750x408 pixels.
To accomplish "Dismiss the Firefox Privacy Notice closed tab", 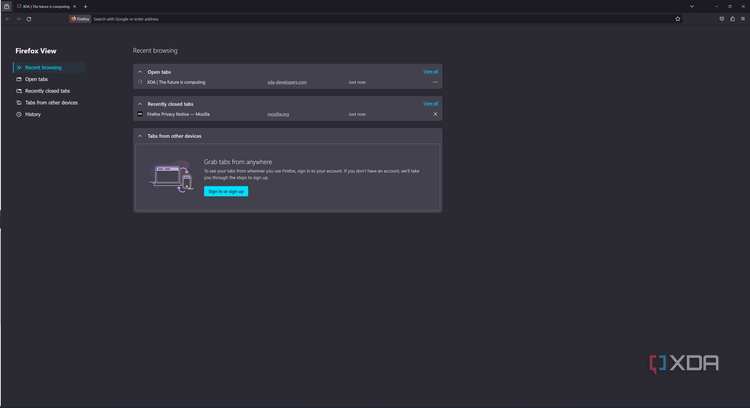I will click(435, 114).
